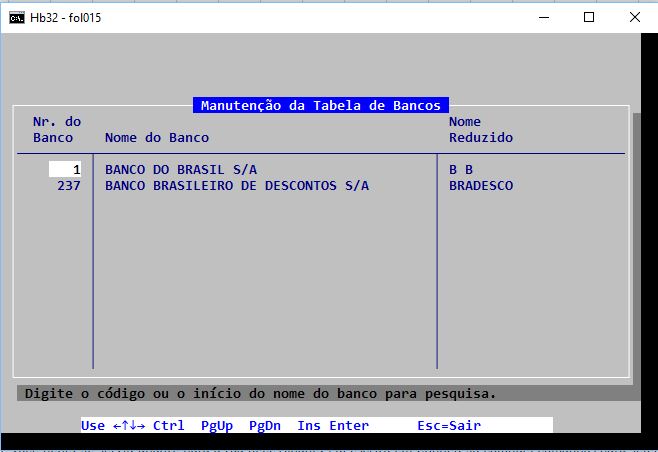Viewport: 658px width, 452px height.
Task: Click bank number 237 in the table
Action: point(69,186)
